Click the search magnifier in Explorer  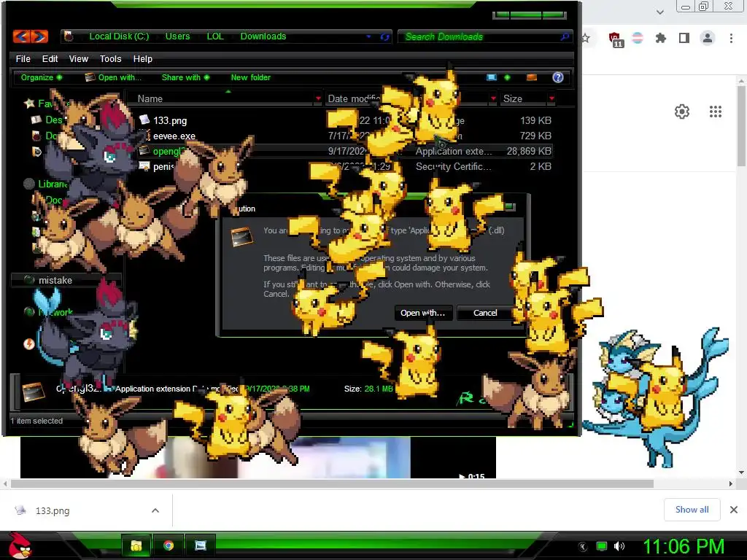pyautogui.click(x=564, y=36)
